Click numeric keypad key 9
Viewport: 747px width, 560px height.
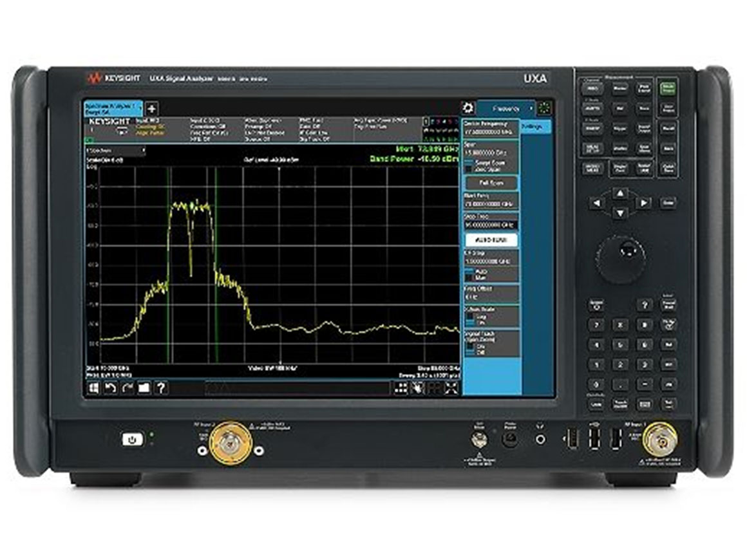click(645, 325)
